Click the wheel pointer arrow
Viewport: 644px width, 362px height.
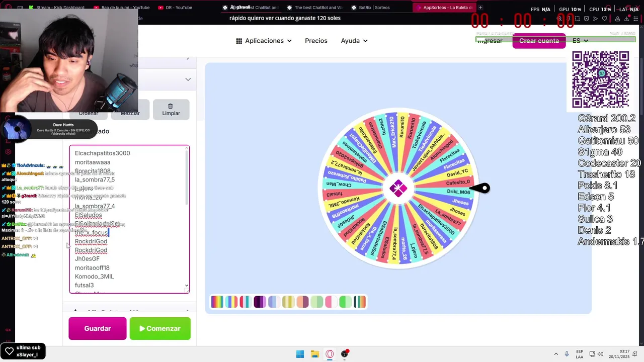click(479, 189)
